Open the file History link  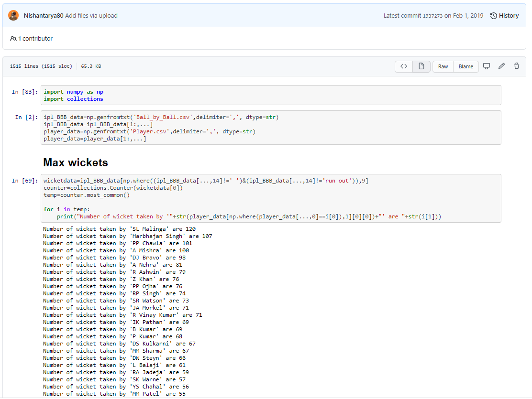pos(505,16)
